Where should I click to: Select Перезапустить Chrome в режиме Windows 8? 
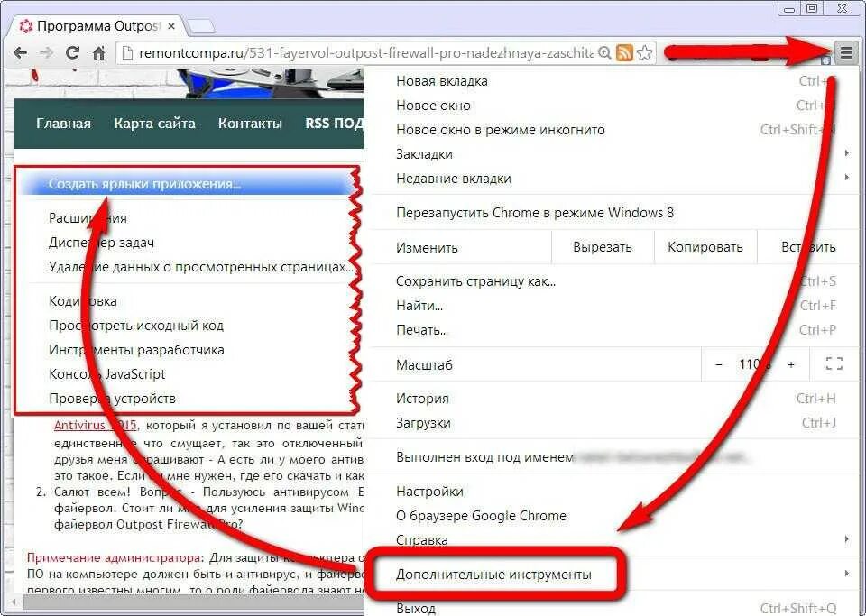coord(612,213)
